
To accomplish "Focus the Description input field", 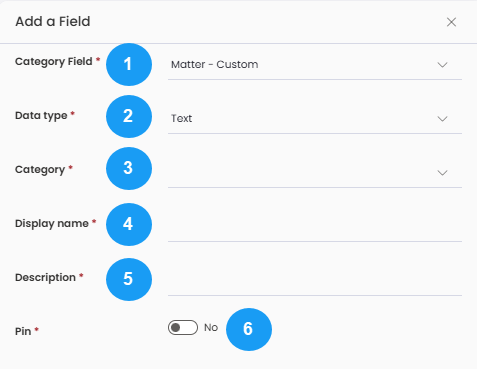I will pos(315,281).
